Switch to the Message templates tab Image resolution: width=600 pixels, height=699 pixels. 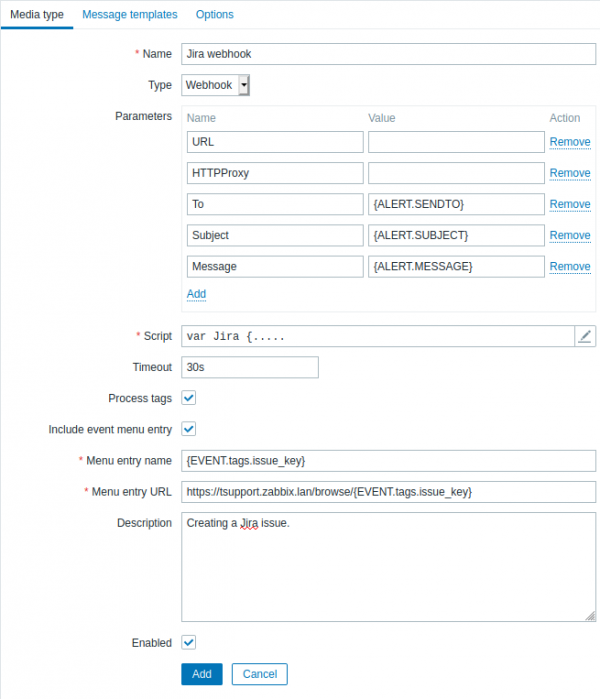click(x=129, y=15)
